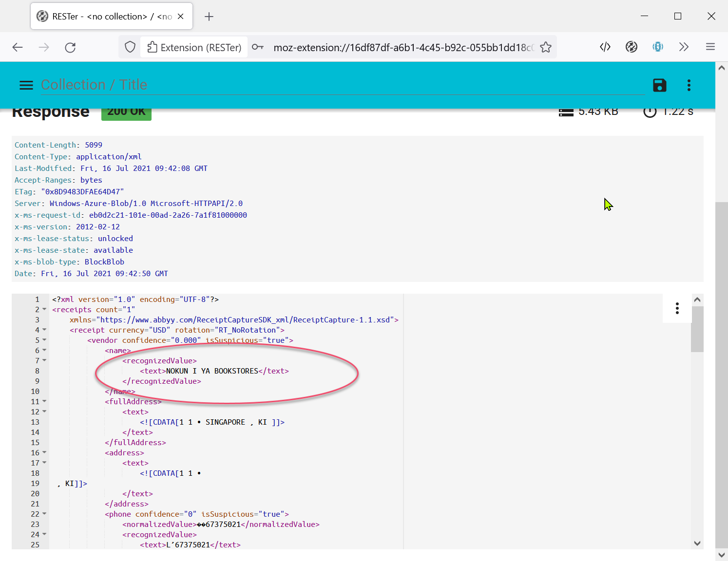Click the save request floppy disk icon
Image resolution: width=728 pixels, height=561 pixels.
coord(659,85)
